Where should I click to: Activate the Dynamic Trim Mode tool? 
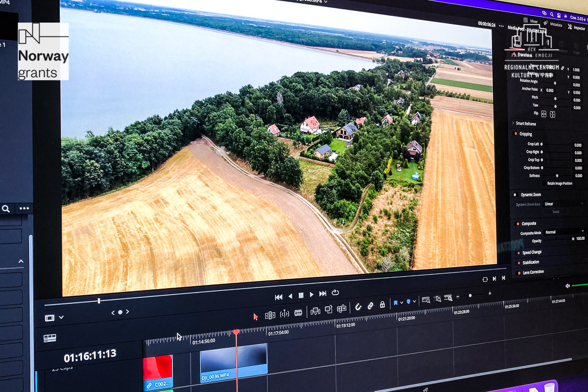click(284, 314)
